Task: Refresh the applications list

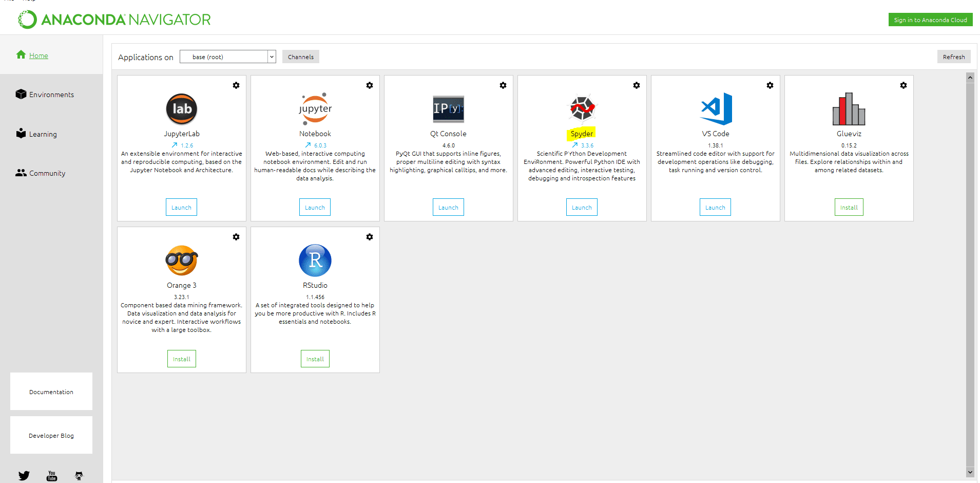Action: point(954,57)
